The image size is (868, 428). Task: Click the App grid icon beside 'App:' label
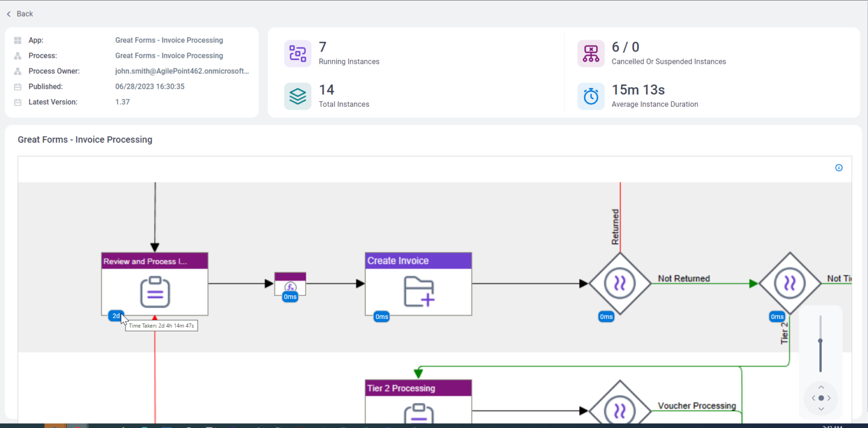17,40
